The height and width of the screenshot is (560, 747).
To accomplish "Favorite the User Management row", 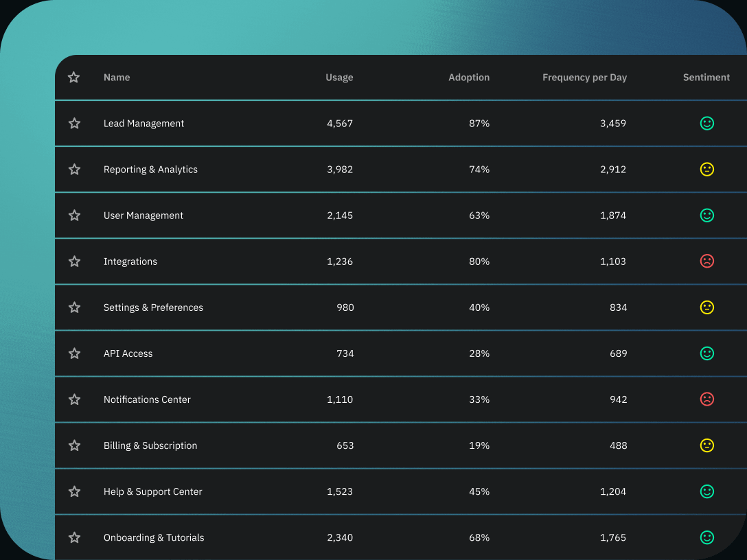I will point(74,215).
